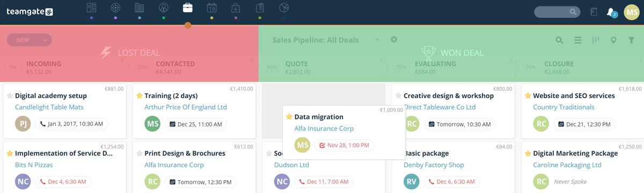
Task: Click the Never Spoke status text
Action: click(x=570, y=182)
